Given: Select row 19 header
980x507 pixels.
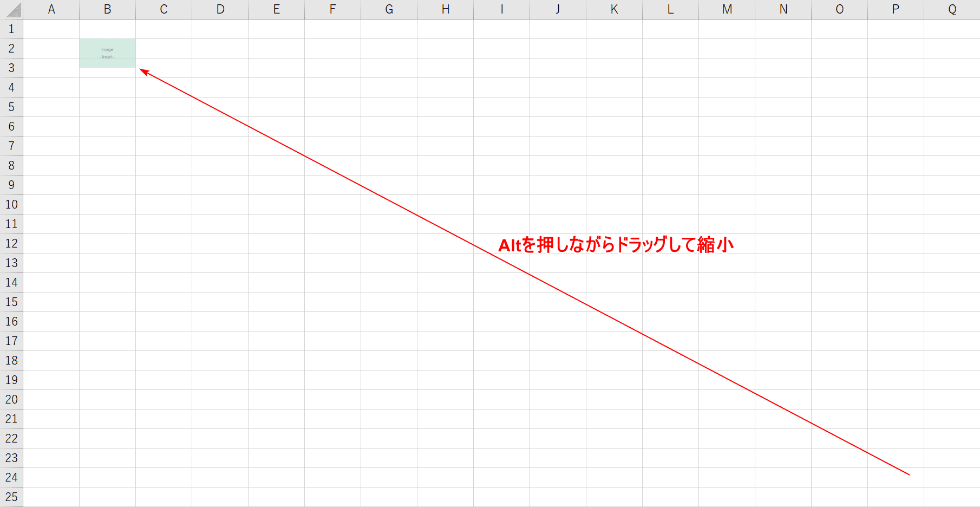Looking at the screenshot, I should (11, 380).
